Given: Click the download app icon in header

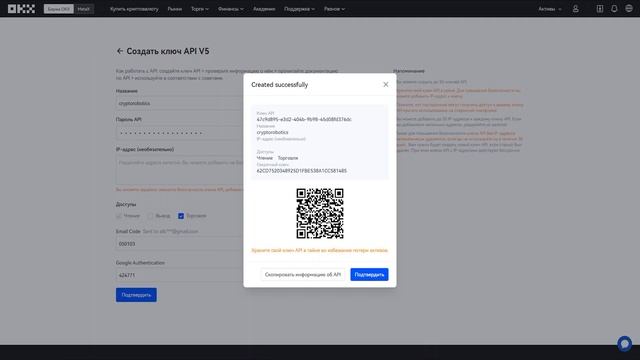Looking at the screenshot, I should pyautogui.click(x=600, y=9).
